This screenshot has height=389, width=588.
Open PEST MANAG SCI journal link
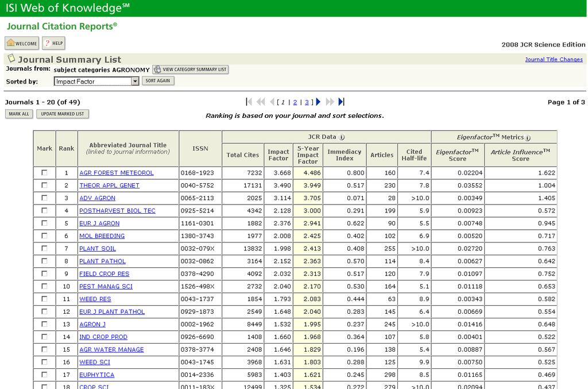click(x=106, y=287)
